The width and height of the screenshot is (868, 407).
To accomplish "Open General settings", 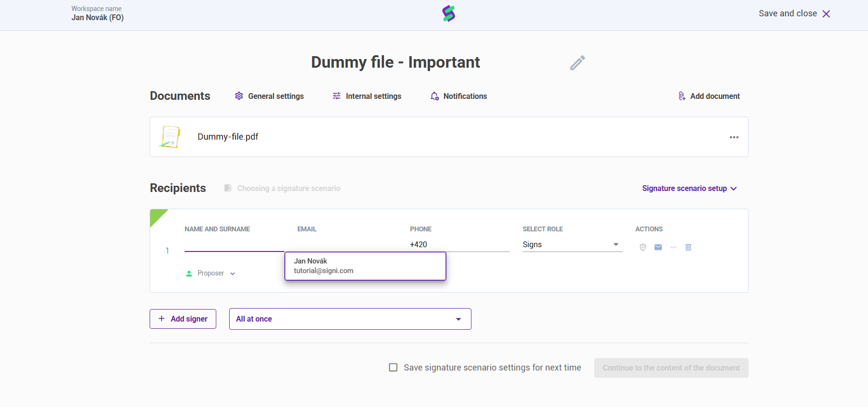I will pos(270,96).
